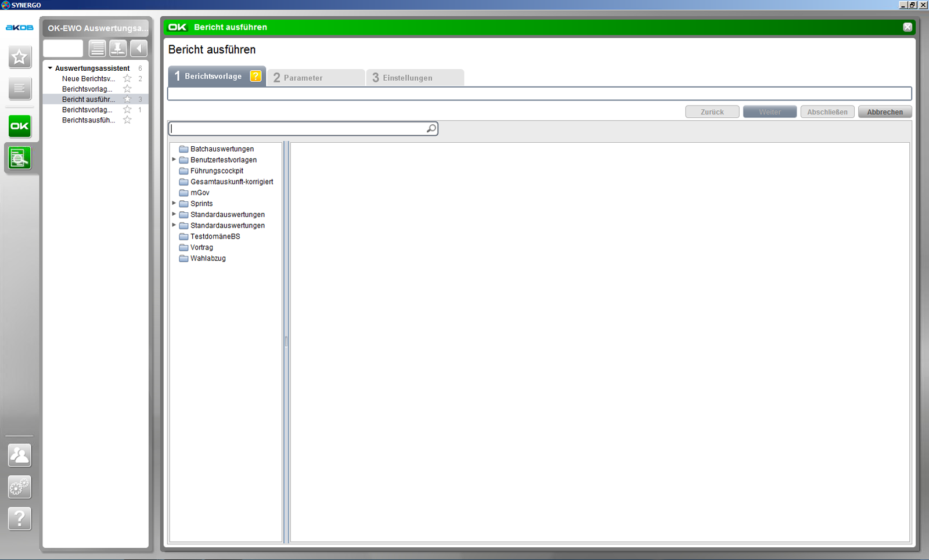Click the Abbrechen button
Image resolution: width=929 pixels, height=560 pixels.
click(884, 112)
